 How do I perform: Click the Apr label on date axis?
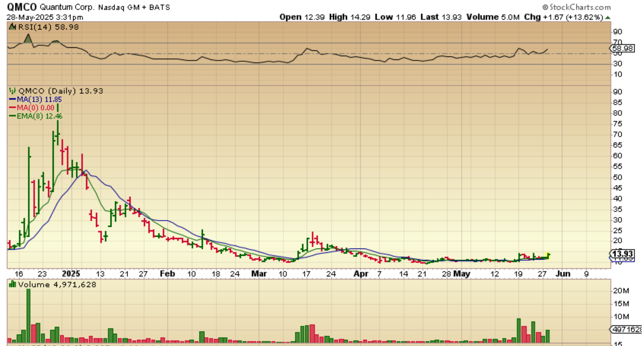pos(361,274)
